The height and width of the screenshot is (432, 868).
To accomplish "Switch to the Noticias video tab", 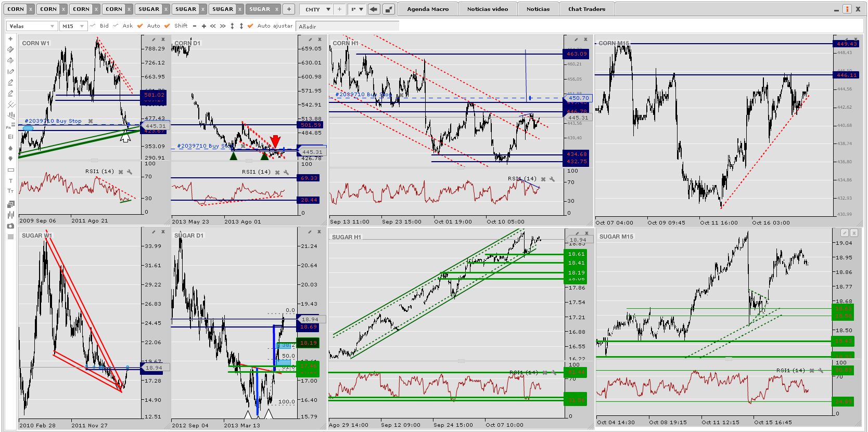I will pos(487,9).
